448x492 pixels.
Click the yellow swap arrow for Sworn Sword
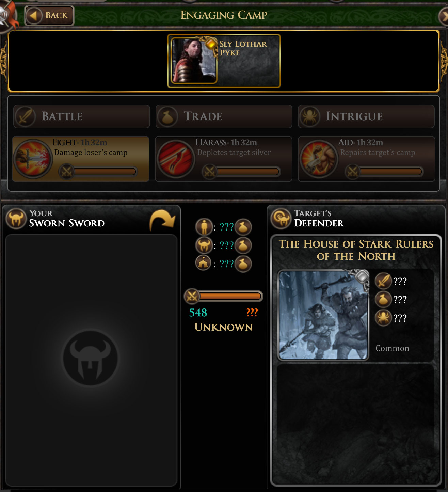click(x=162, y=220)
